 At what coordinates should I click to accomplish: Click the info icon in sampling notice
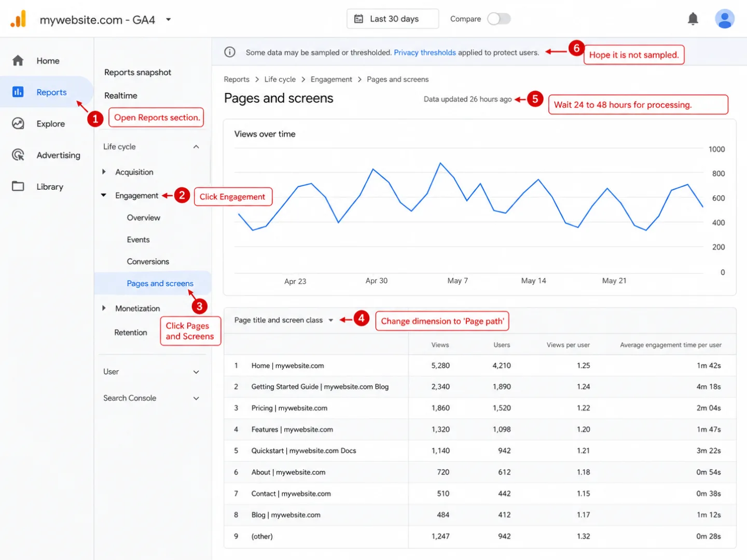click(230, 52)
